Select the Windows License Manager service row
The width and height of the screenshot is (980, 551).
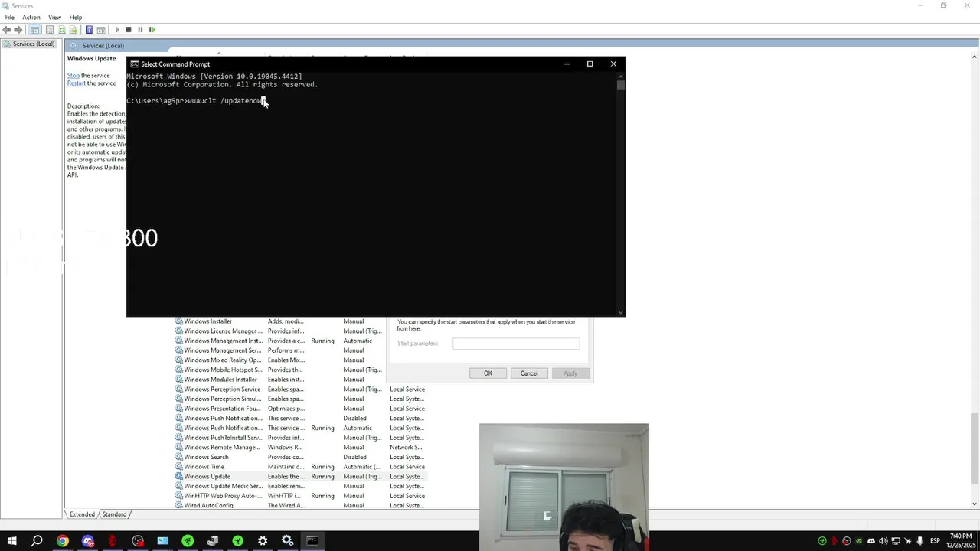pyautogui.click(x=280, y=331)
